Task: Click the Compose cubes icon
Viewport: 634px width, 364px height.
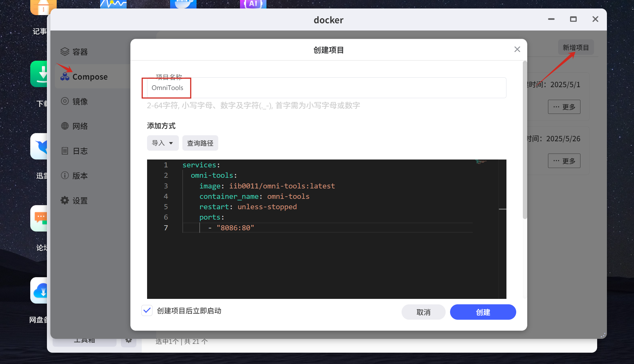Action: coord(65,76)
